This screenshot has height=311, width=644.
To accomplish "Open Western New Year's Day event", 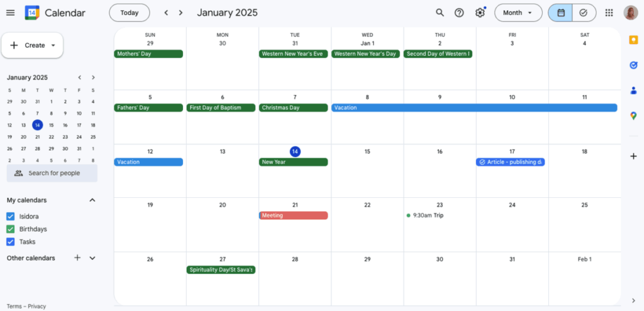I will (365, 54).
